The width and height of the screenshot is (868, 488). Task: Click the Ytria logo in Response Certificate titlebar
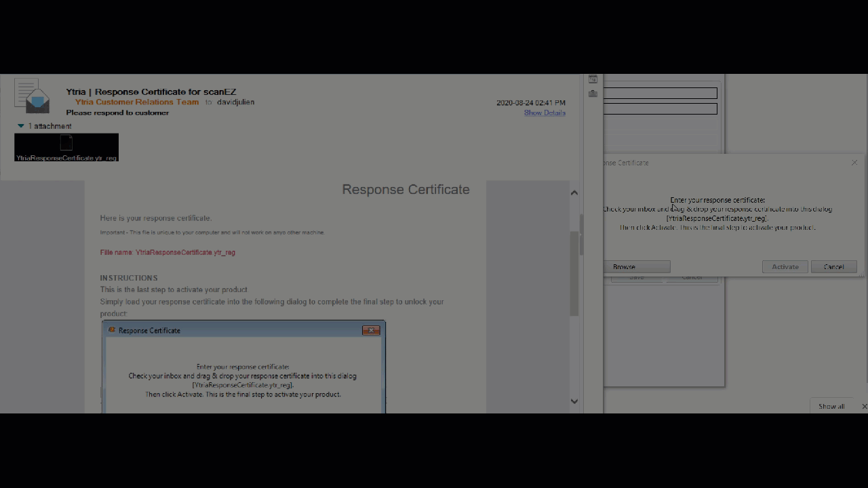click(x=112, y=330)
